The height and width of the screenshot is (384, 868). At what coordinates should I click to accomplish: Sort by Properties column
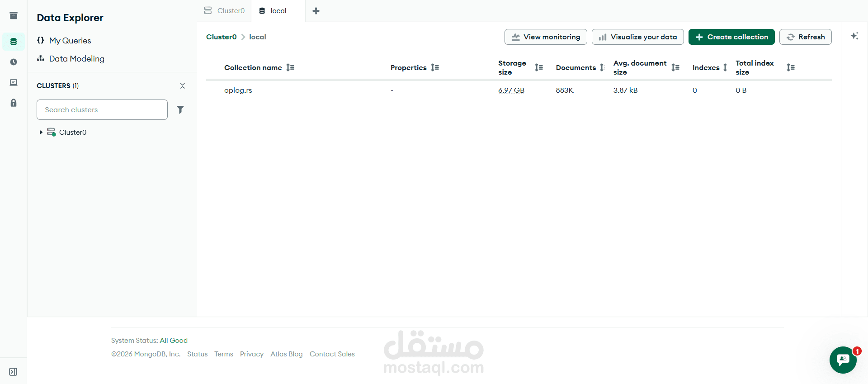point(435,67)
